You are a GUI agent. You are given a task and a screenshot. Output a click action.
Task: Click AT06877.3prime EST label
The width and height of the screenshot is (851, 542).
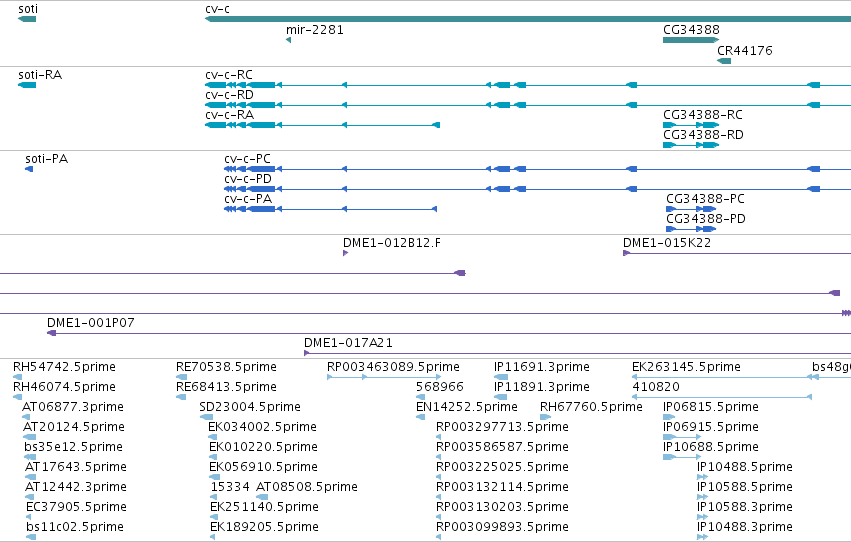point(73,407)
